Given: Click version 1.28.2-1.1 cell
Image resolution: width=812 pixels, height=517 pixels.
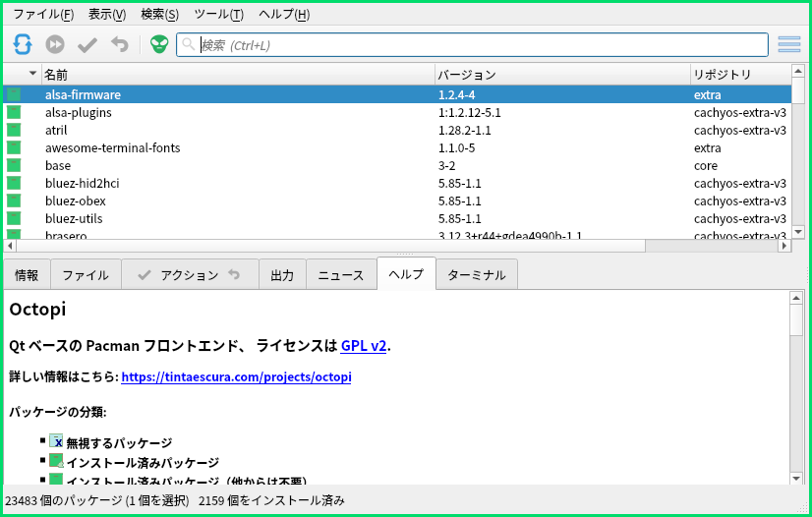Looking at the screenshot, I should pyautogui.click(x=465, y=130).
